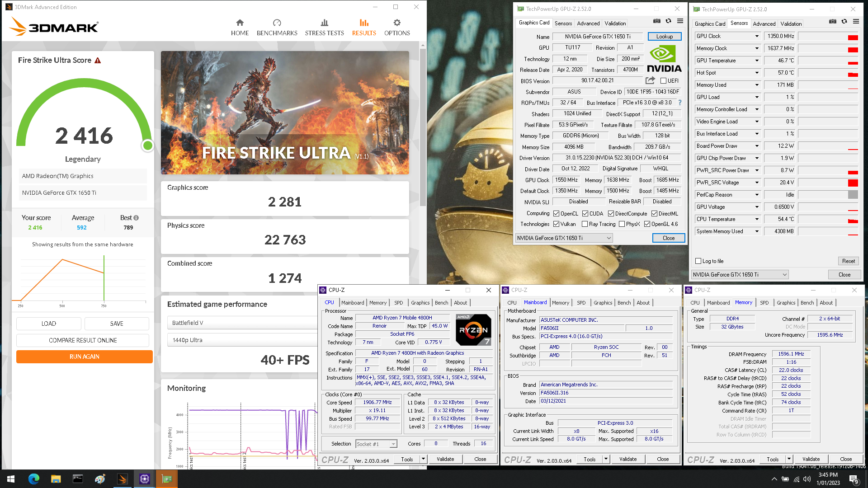Click the refresh icon in GPU-Z Sensors window
Viewport: 868px width, 488px height.
click(x=844, y=21)
